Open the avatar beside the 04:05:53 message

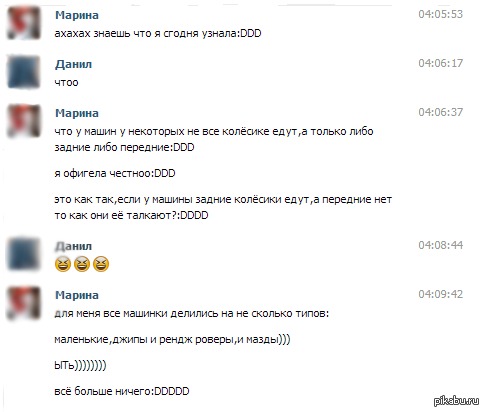click(24, 23)
